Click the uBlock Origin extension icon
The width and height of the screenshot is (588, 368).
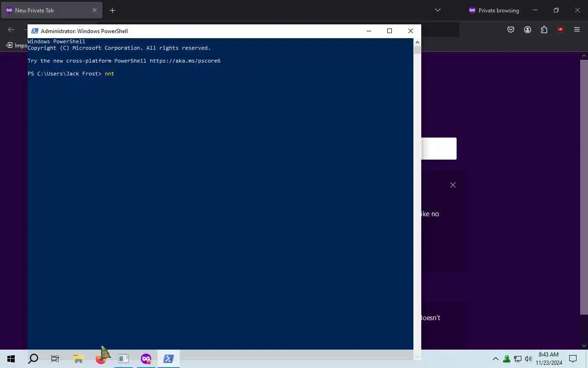coord(560,29)
